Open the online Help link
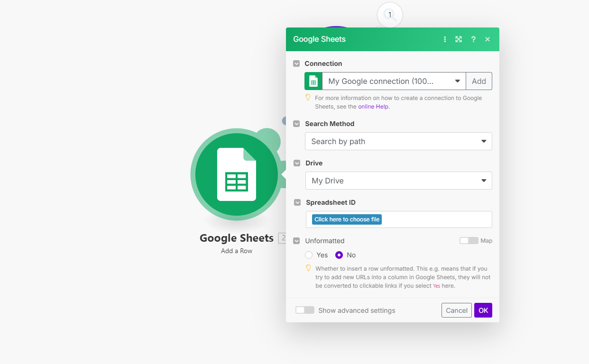This screenshot has height=364, width=589. [373, 107]
